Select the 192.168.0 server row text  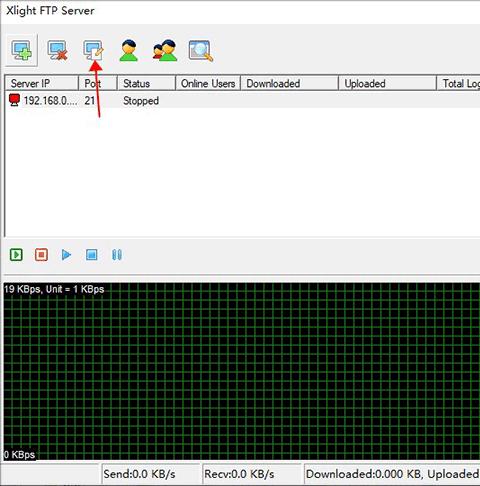pos(50,100)
